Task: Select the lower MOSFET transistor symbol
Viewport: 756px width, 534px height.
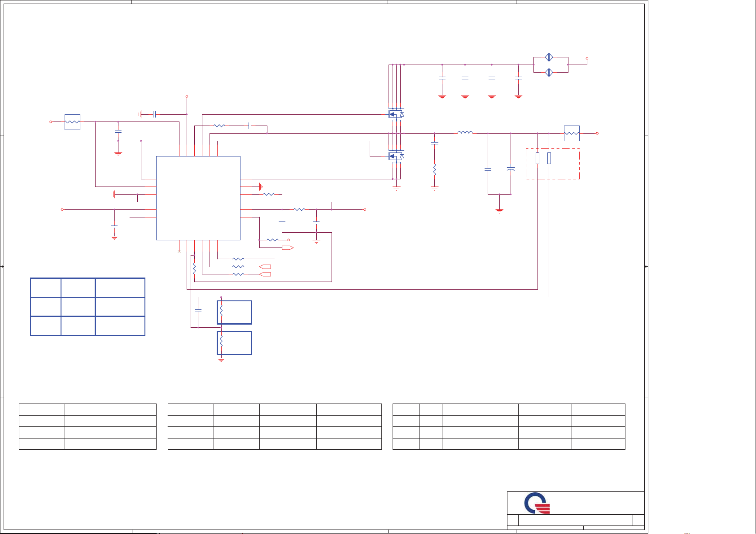Action: click(396, 156)
